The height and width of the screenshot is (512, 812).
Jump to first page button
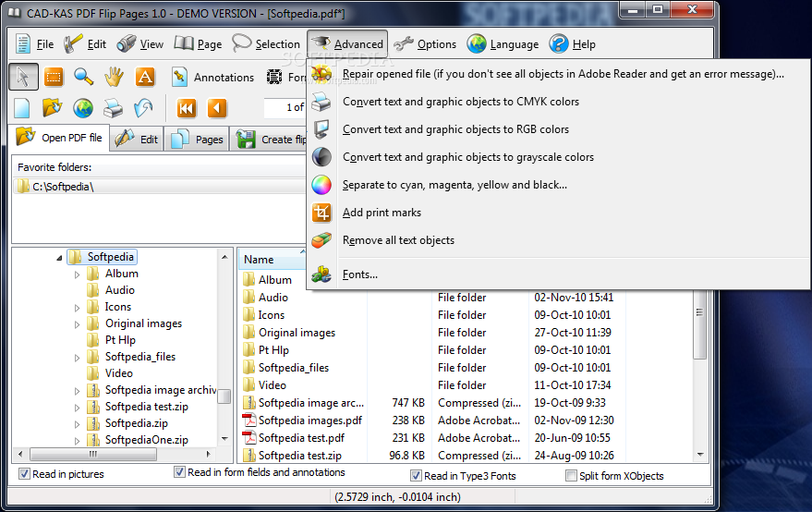pyautogui.click(x=187, y=108)
